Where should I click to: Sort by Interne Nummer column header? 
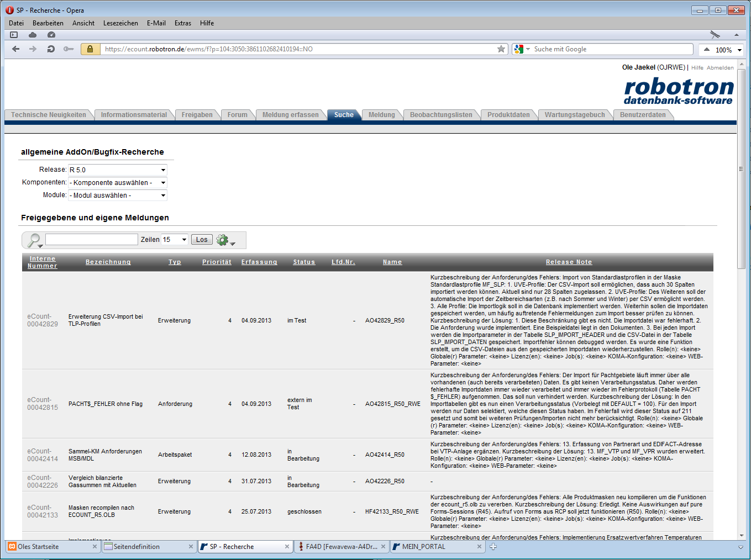pos(43,262)
